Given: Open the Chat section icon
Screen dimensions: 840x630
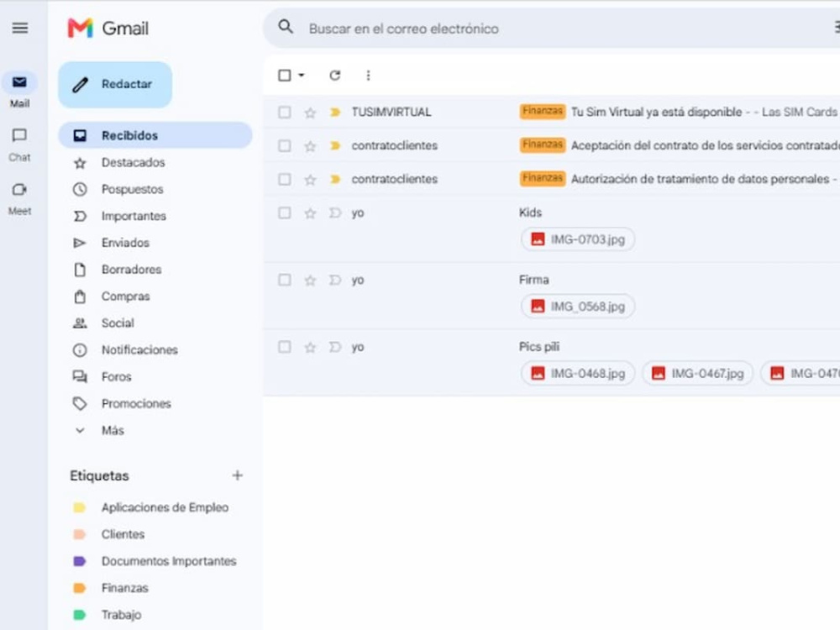Looking at the screenshot, I should (20, 135).
